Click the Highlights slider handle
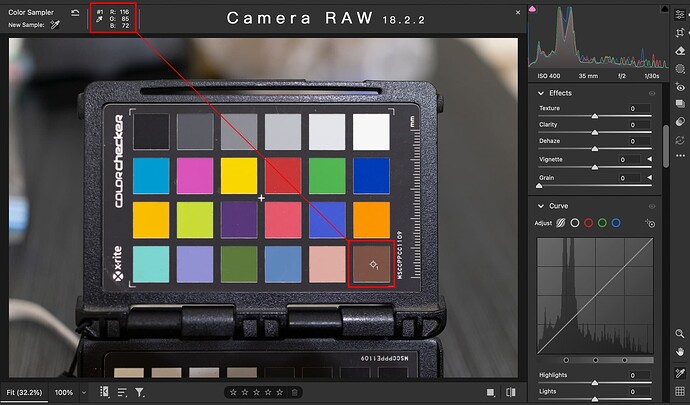This screenshot has width=690, height=405. 595,383
